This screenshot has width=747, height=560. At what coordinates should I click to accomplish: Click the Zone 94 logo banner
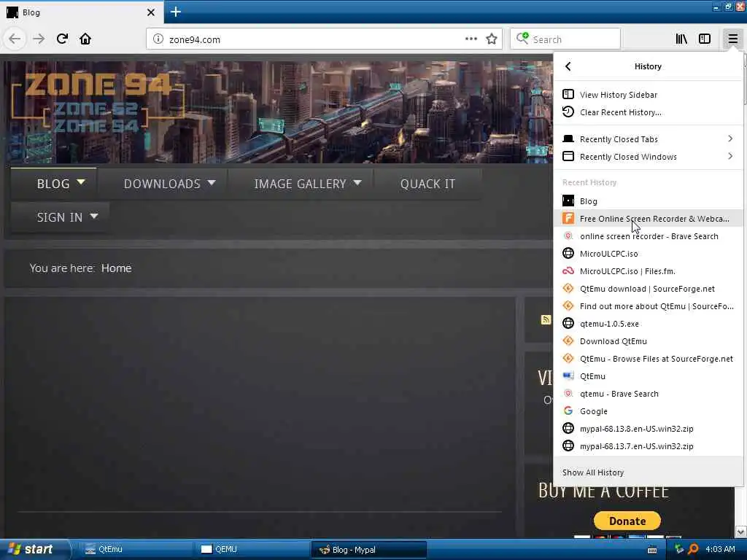pos(97,104)
